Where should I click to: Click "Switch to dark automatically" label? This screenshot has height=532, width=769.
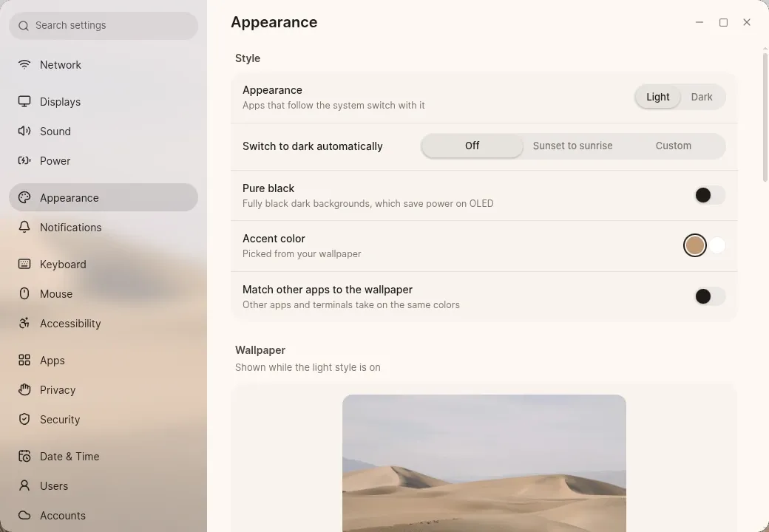point(312,146)
